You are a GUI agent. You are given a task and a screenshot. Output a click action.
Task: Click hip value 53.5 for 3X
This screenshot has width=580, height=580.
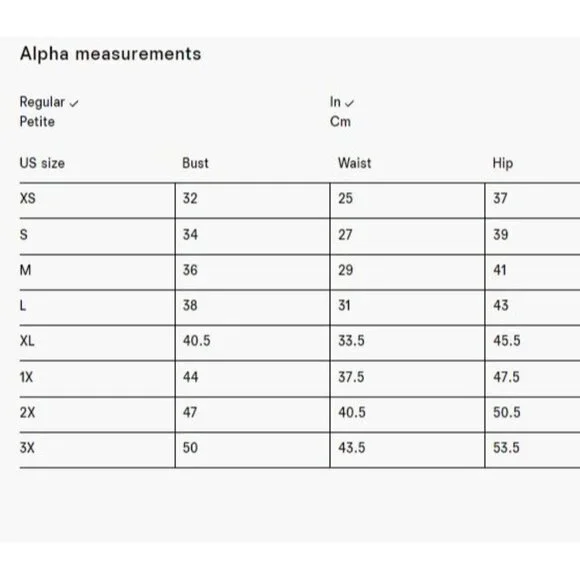click(x=506, y=448)
